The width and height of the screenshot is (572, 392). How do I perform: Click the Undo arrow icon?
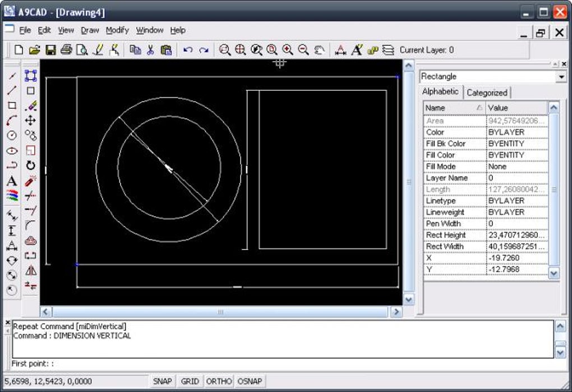[x=188, y=50]
